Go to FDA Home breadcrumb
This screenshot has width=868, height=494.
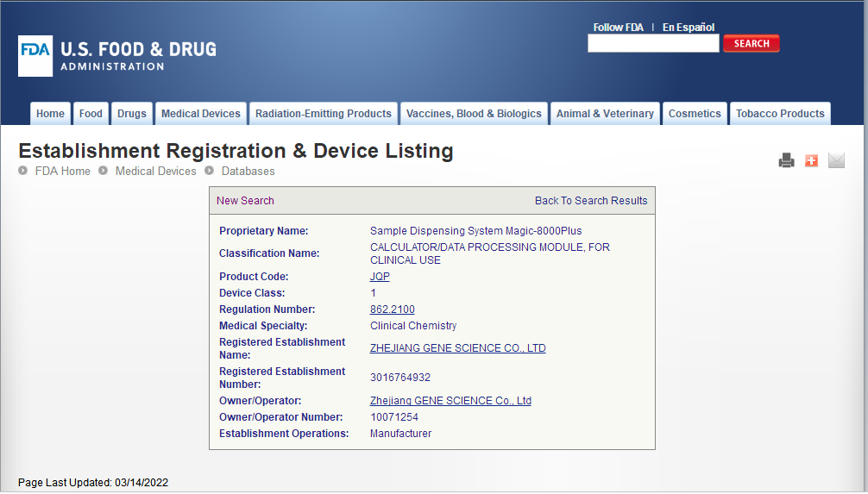[x=62, y=171]
